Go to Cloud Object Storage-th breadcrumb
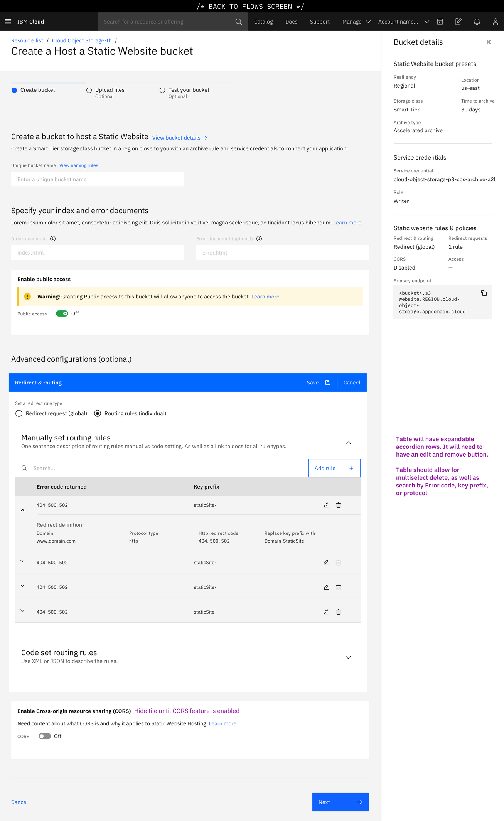This screenshot has height=821, width=504. [x=82, y=40]
